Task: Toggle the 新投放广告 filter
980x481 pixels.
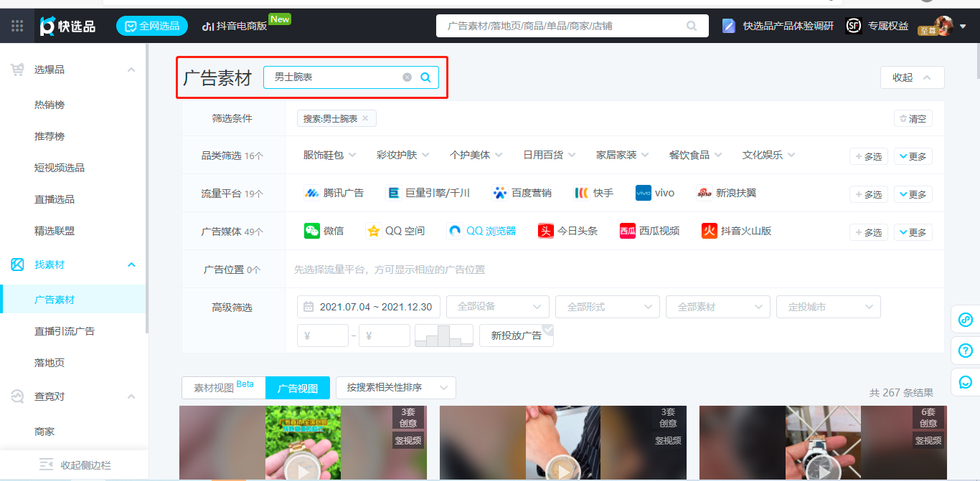Action: (x=516, y=335)
